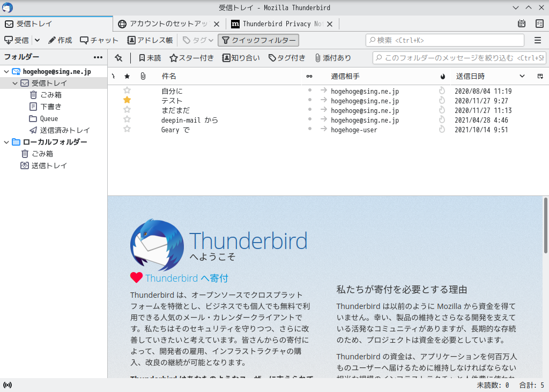This screenshot has height=392, width=549.
Task: Select the hogehoge-user correspondent cell
Action: (354, 130)
